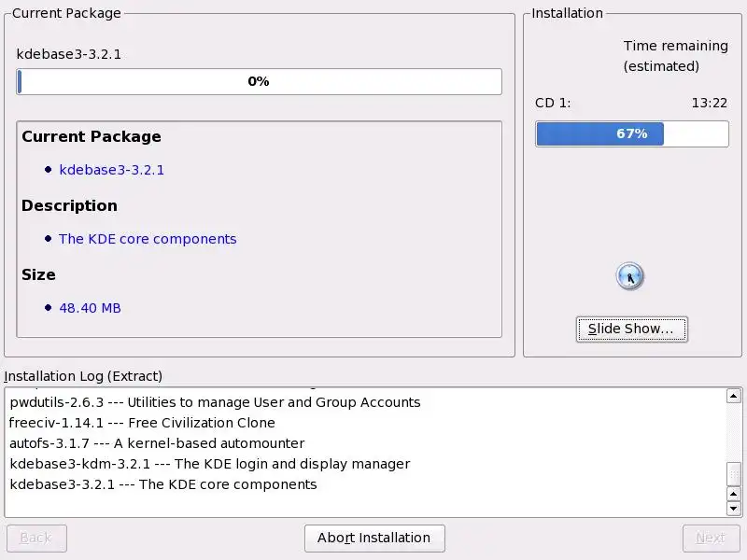Click the log scrollbar's lower up arrow

tap(733, 494)
